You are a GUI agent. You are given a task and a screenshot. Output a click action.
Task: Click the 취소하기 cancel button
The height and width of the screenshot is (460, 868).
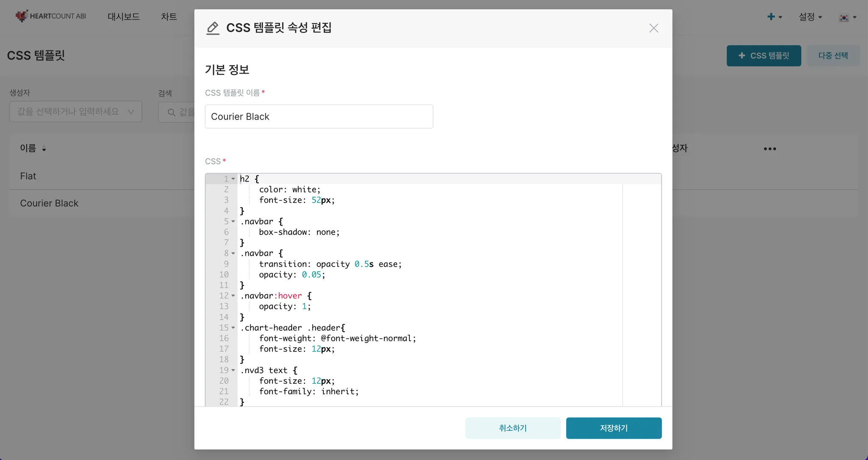pos(512,428)
